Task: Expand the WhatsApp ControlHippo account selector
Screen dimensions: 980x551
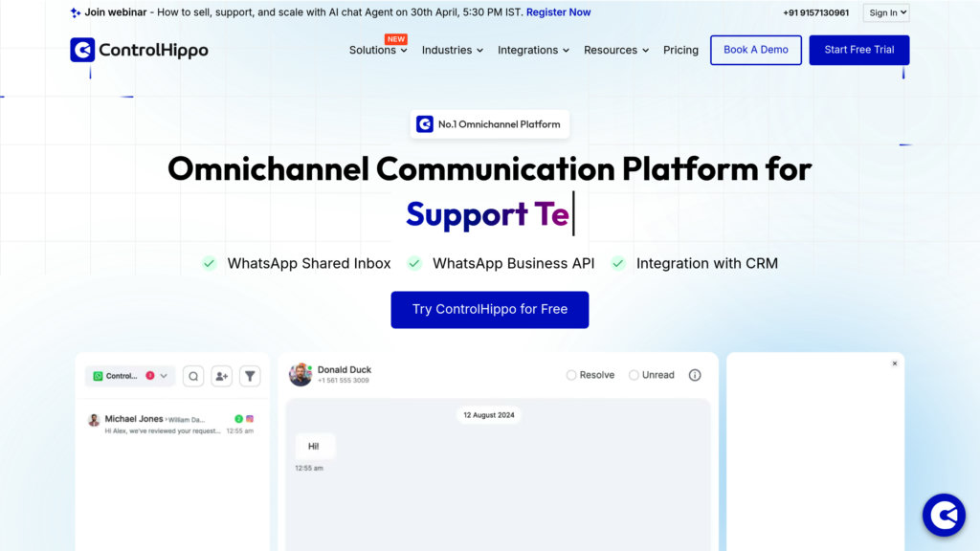Action: click(x=130, y=376)
